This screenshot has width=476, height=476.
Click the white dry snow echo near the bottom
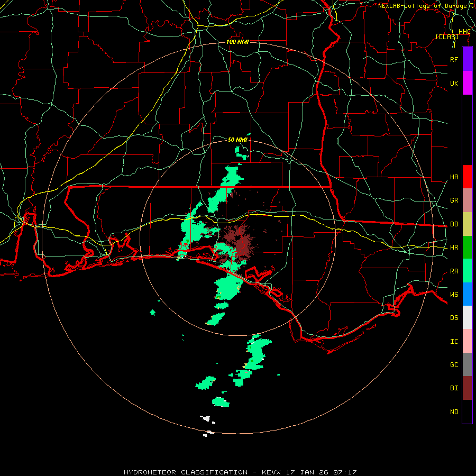pyautogui.click(x=206, y=418)
